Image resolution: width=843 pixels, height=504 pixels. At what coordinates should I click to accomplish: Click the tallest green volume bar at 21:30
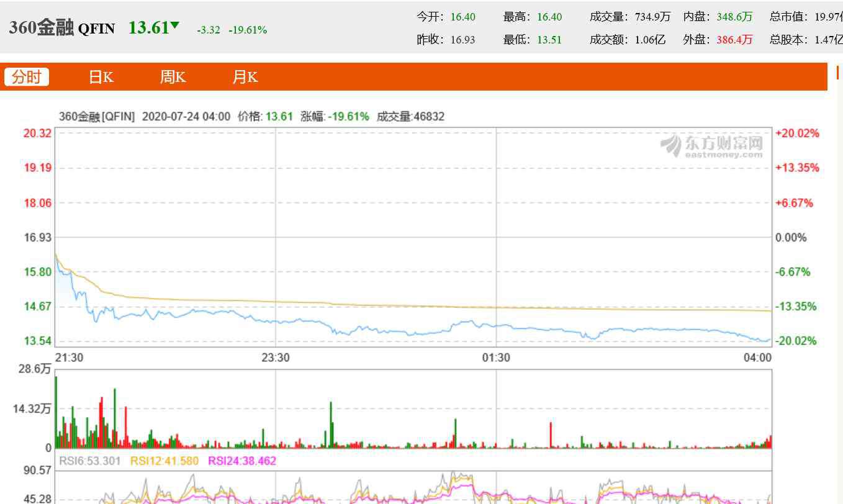click(56, 412)
